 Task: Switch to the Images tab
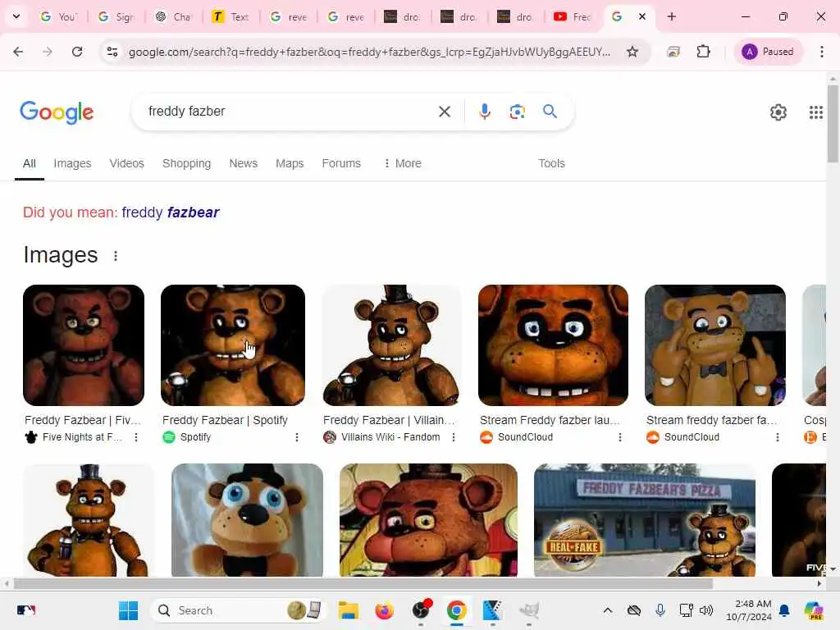click(72, 163)
